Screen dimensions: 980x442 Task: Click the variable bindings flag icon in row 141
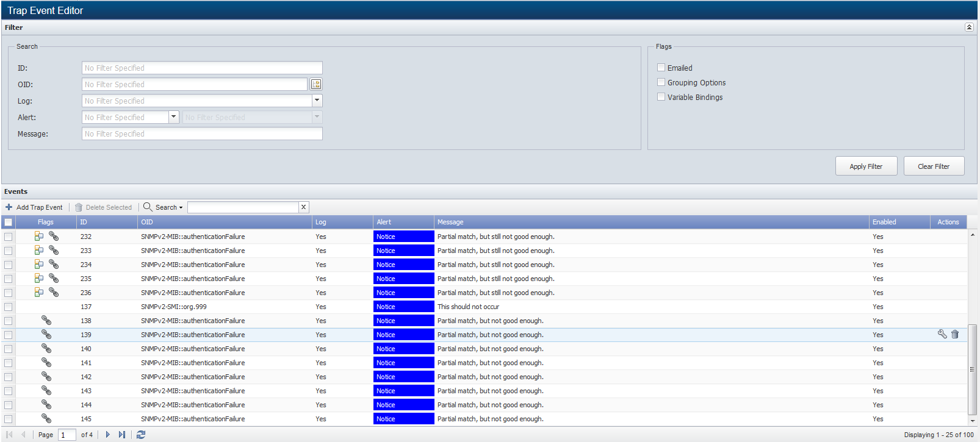46,362
